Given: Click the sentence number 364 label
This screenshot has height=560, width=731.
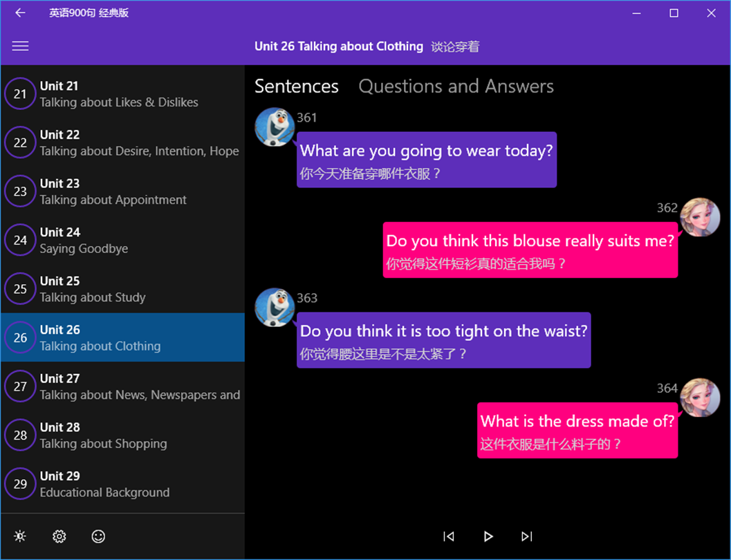Looking at the screenshot, I should pos(667,388).
